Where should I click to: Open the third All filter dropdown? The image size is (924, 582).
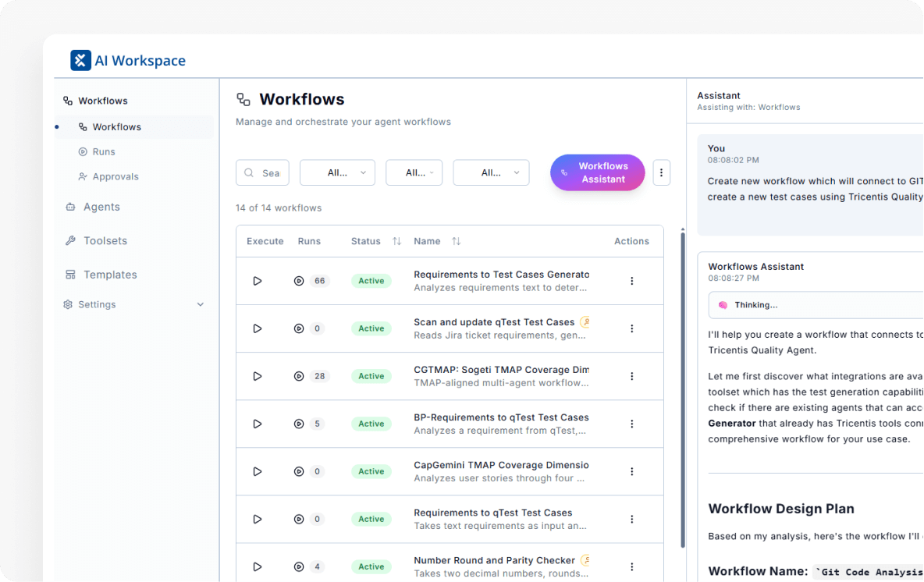pyautogui.click(x=491, y=172)
